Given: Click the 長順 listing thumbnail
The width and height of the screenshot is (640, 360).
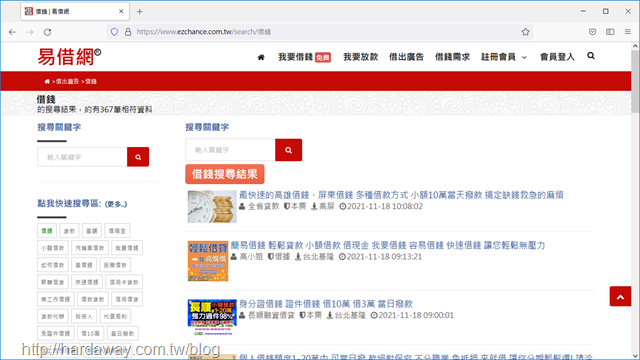Looking at the screenshot, I should tap(212, 317).
